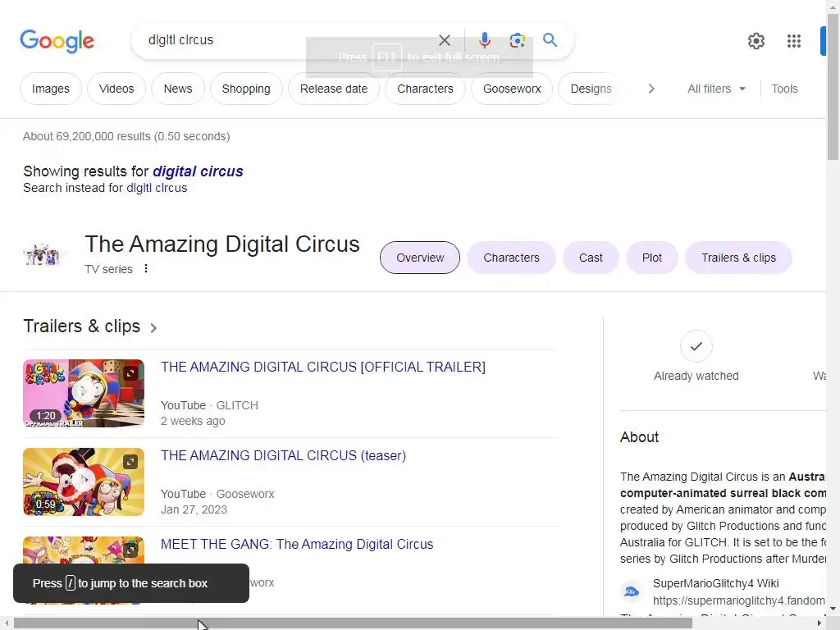
Task: Open the All filters dropdown
Action: (x=716, y=89)
